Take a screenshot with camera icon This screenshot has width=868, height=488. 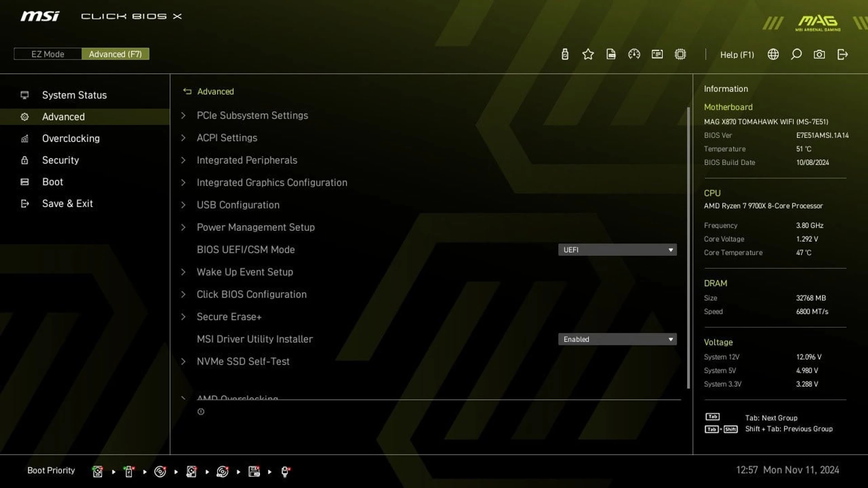(x=819, y=55)
